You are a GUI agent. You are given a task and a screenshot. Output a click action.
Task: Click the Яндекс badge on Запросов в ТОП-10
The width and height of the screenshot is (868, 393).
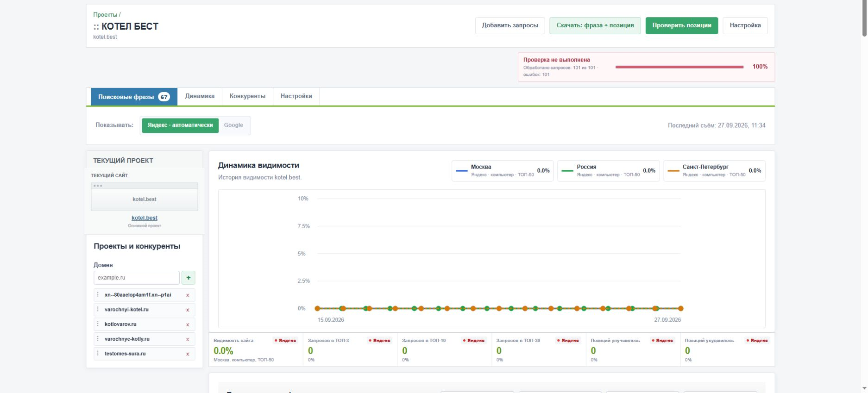click(474, 341)
